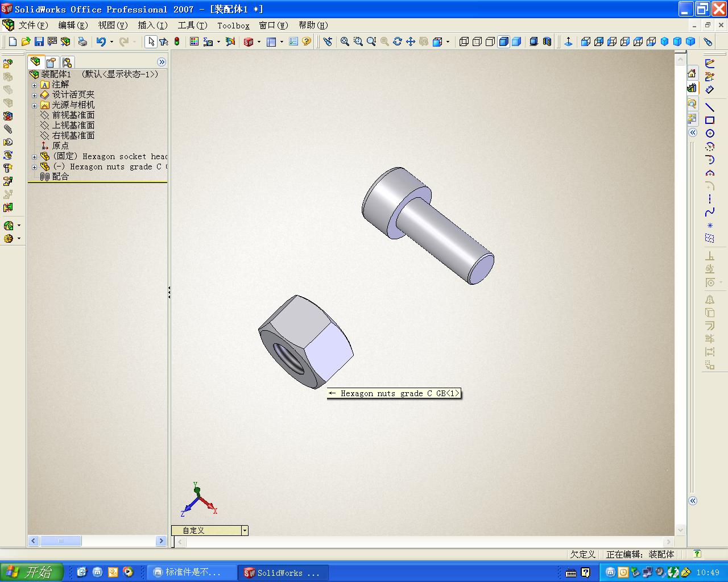Click the hexagon nut model thumbnail in viewport
This screenshot has height=582, width=728.
(x=305, y=342)
